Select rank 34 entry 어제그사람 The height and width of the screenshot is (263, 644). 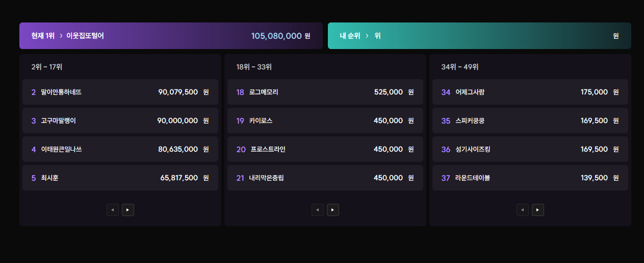530,92
